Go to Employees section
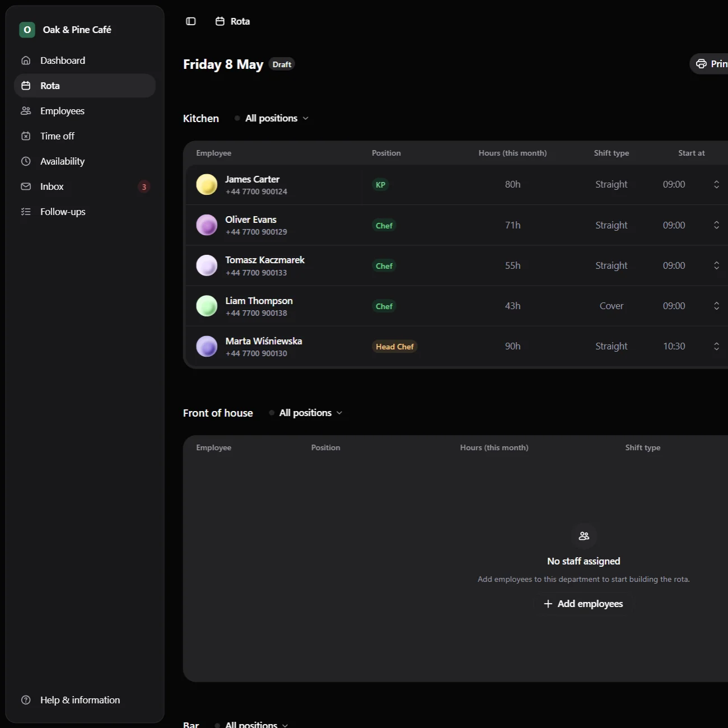 point(85,111)
